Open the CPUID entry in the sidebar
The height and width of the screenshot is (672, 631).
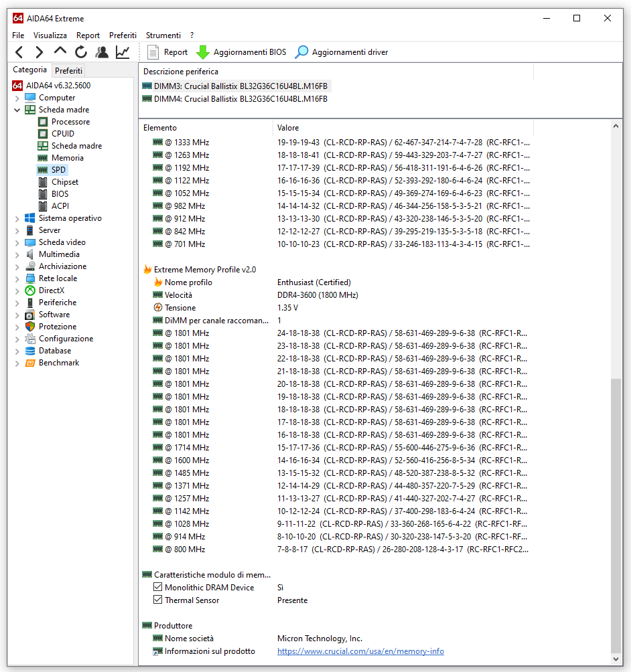click(62, 134)
